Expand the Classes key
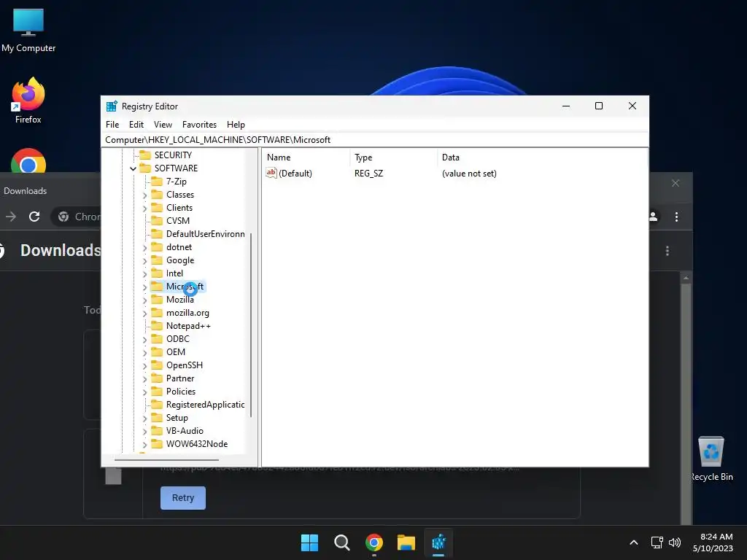This screenshot has width=747, height=560. click(145, 195)
